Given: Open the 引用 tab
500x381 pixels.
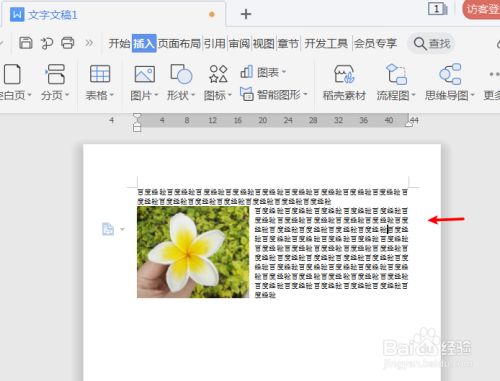Looking at the screenshot, I should (215, 43).
